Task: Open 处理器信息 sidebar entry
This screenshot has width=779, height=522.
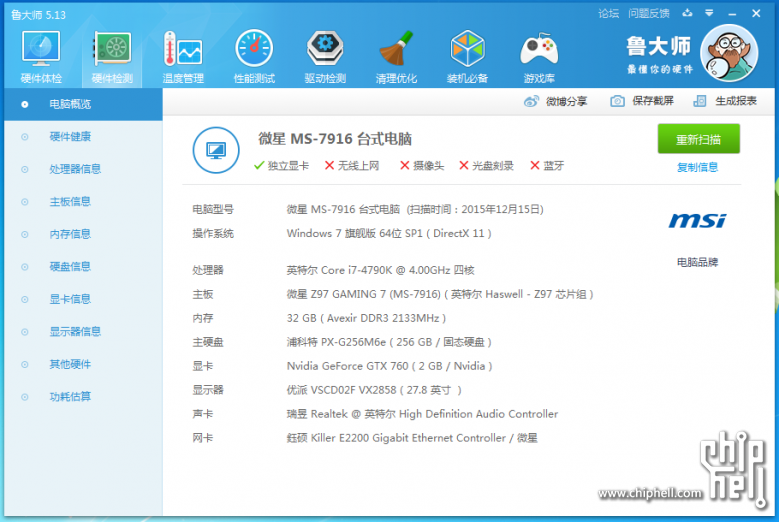Action: pos(83,169)
